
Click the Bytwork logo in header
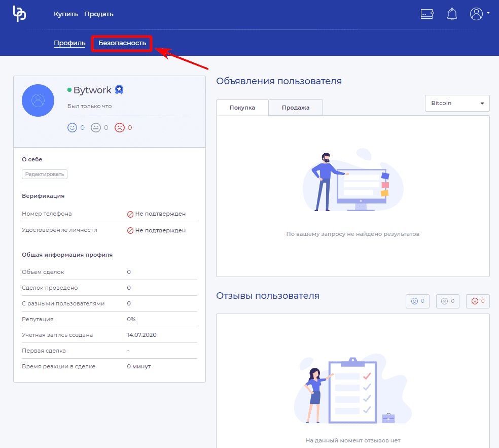(x=19, y=14)
